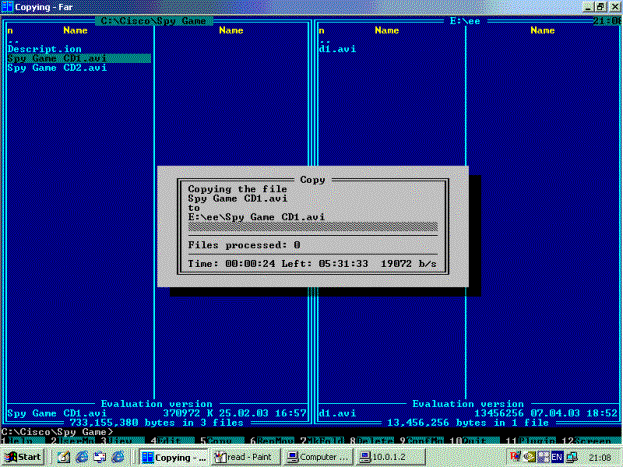Click the Copying - Far taskbar button
Screen dimensions: 623x467
point(174,457)
